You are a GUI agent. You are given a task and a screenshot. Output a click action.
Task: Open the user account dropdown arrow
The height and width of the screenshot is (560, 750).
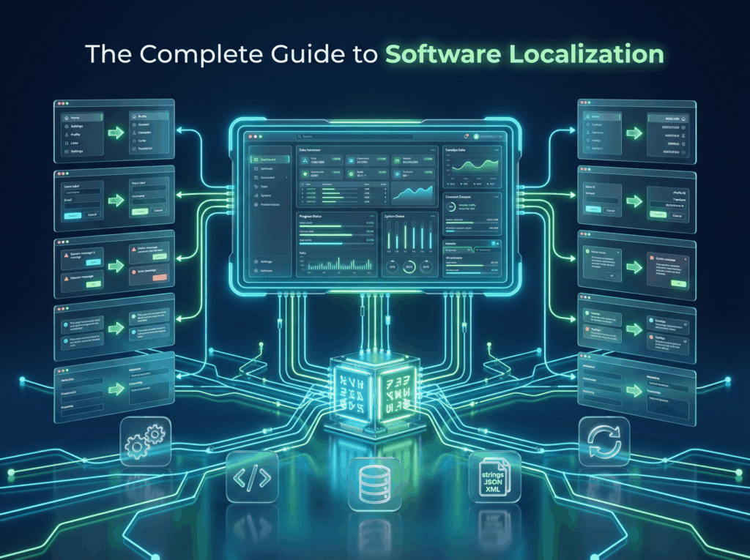point(500,137)
